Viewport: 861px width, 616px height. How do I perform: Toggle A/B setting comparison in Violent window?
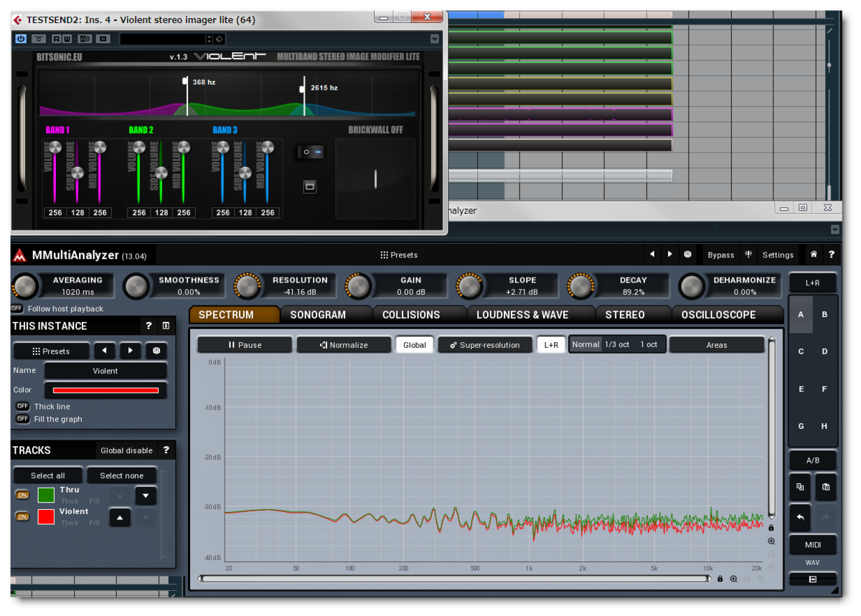85,39
